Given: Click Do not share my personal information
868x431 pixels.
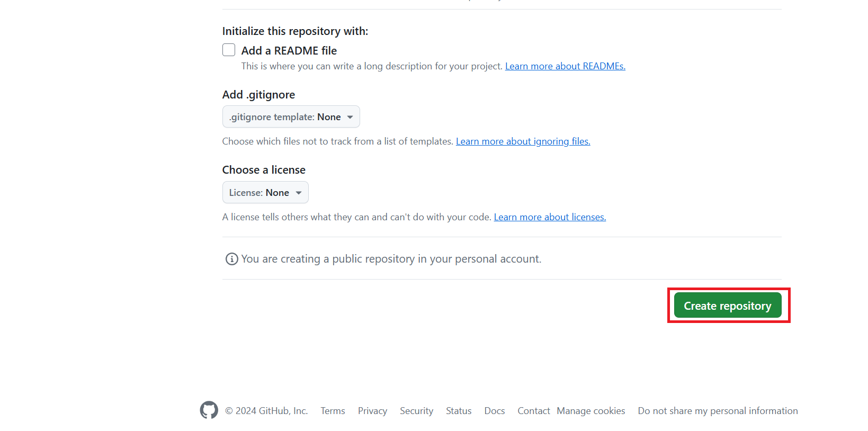Looking at the screenshot, I should 718,410.
